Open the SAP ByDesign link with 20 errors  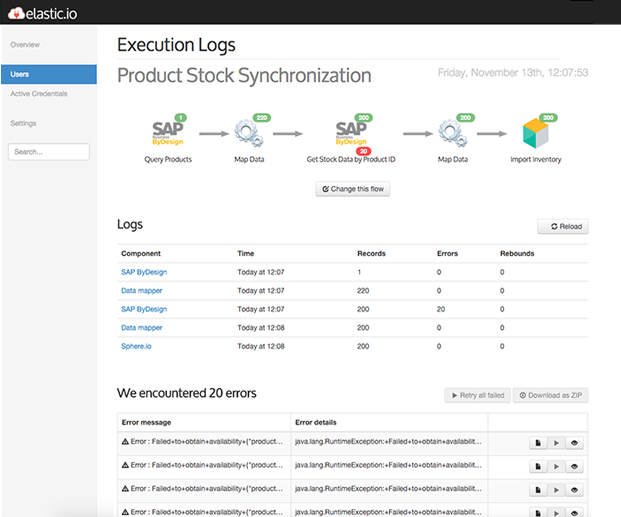(x=144, y=309)
